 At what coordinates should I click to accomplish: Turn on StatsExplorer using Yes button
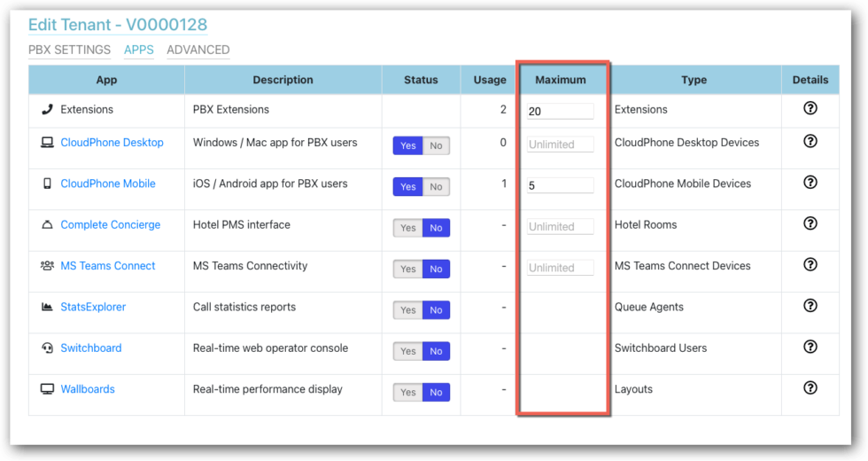point(407,310)
